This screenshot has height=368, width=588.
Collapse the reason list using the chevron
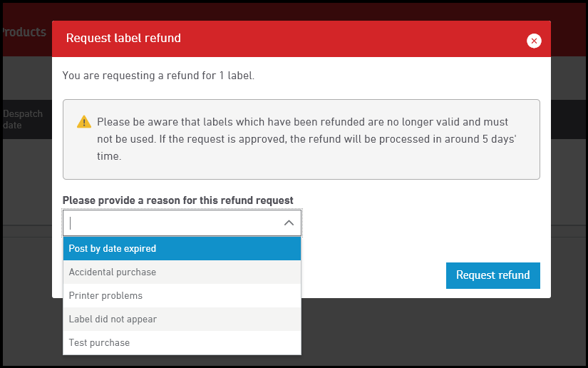(289, 223)
